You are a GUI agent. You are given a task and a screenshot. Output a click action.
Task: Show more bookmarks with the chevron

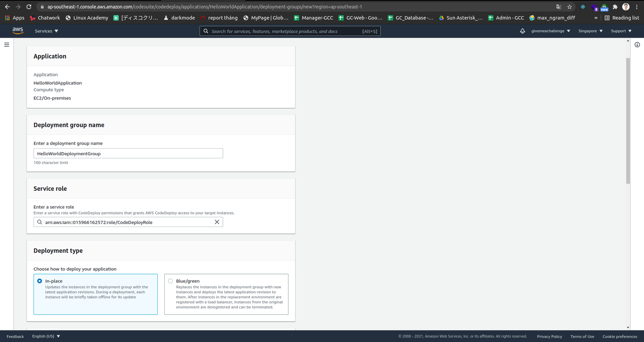(596, 18)
